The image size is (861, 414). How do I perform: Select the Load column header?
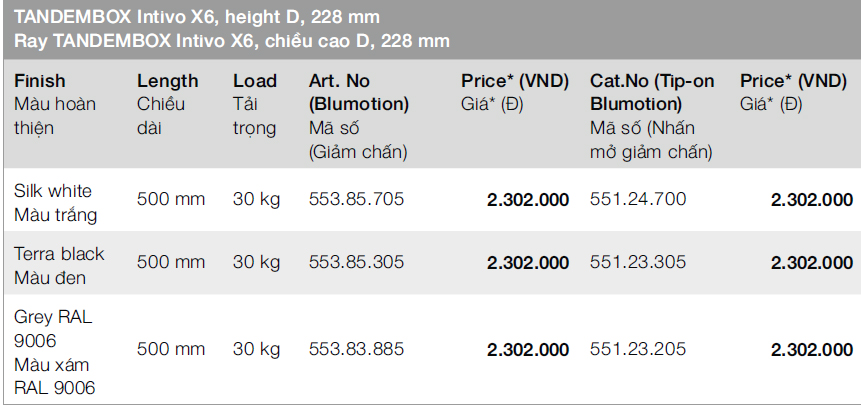[x=254, y=81]
